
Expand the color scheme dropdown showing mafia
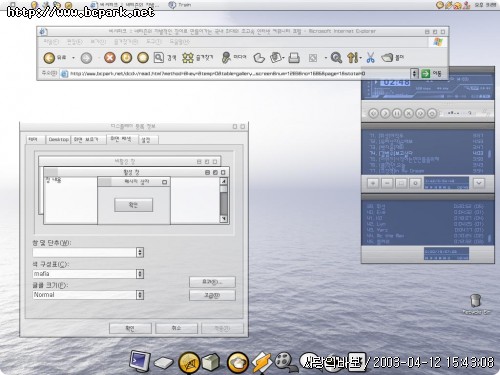[140, 274]
